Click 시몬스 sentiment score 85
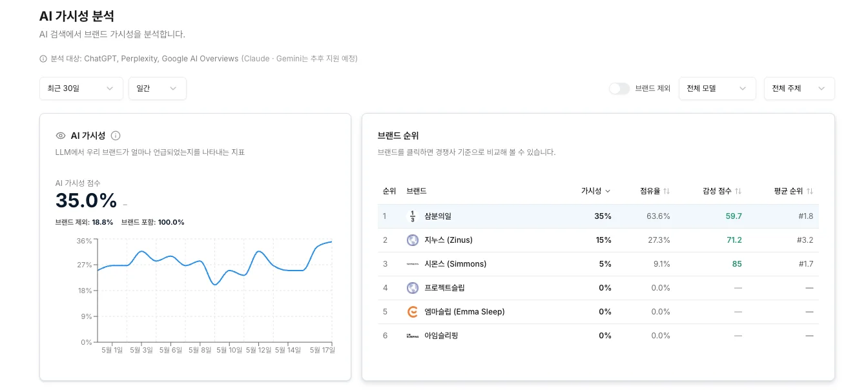868x390 pixels. coord(737,264)
